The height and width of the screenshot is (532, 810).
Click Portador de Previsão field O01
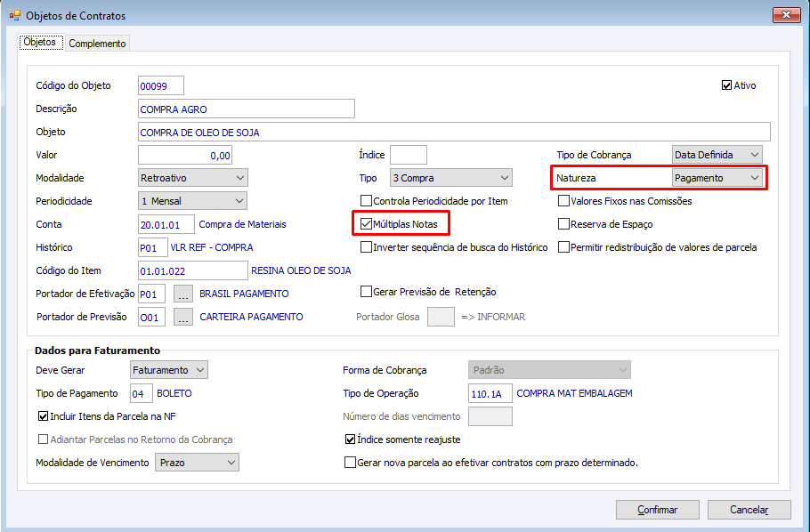coord(152,317)
